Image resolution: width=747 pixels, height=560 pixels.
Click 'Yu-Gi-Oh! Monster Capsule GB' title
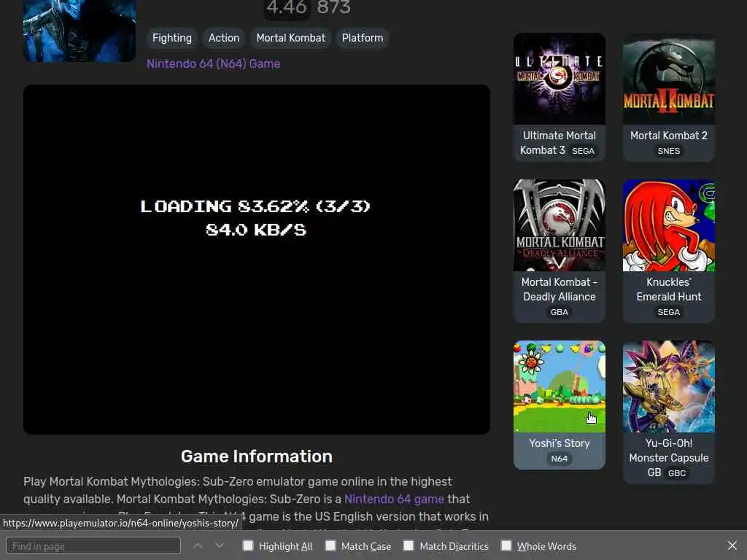click(669, 458)
